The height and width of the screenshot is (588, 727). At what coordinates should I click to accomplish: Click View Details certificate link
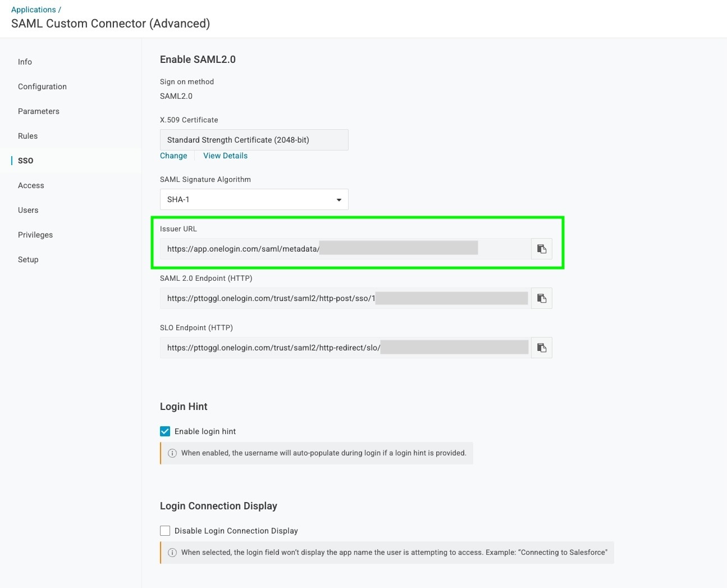point(225,156)
